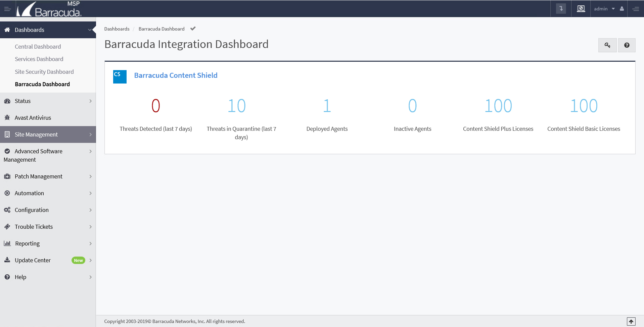Open the admin user dropdown
This screenshot has width=644, height=327.
coord(604,9)
